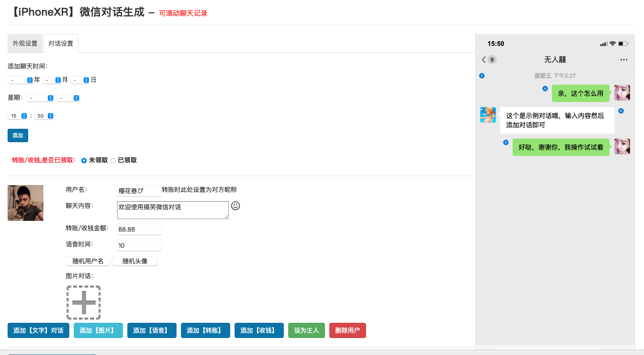The image size is (644, 355).
Task: Click the blue 添加 time button
Action: (18, 135)
